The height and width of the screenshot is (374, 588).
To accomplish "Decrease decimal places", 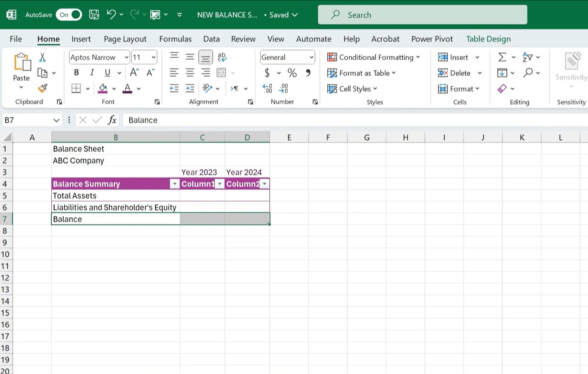I will [x=284, y=88].
